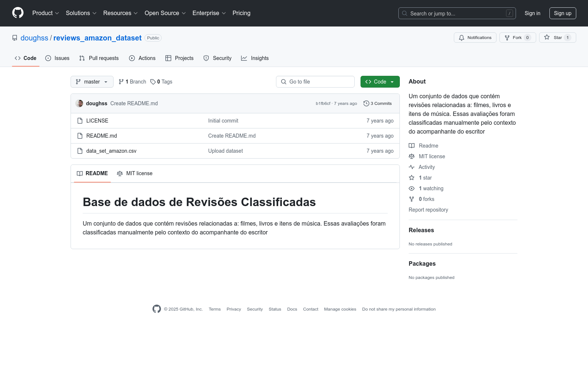
Task: Click the fork icon beside 0 forks
Action: coord(412,199)
